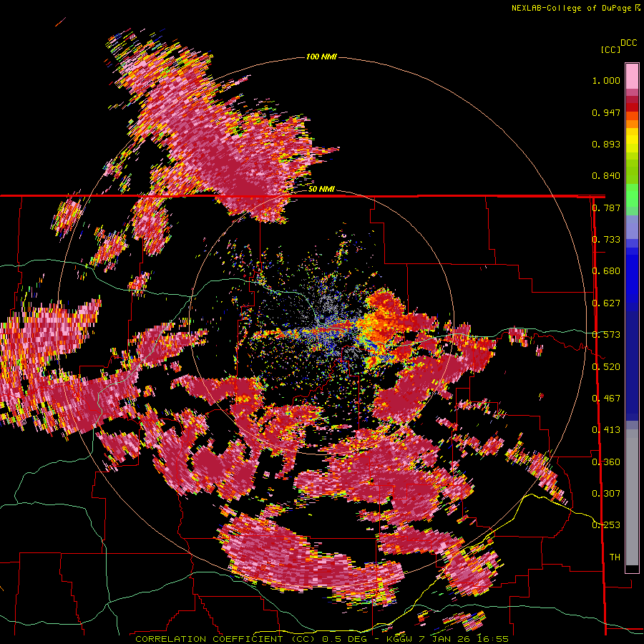Viewport: 644px width, 644px height.
Task: Select the 0.573 scale value
Action: (606, 335)
